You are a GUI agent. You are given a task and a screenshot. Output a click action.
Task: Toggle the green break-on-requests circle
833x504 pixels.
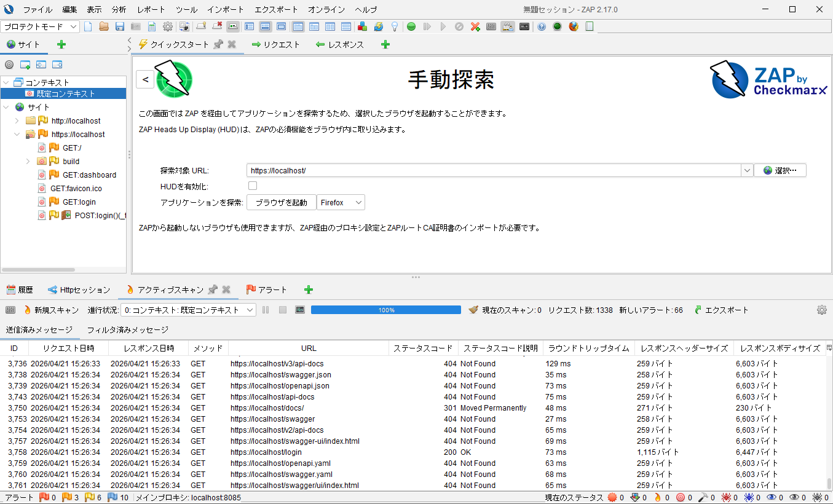[411, 26]
